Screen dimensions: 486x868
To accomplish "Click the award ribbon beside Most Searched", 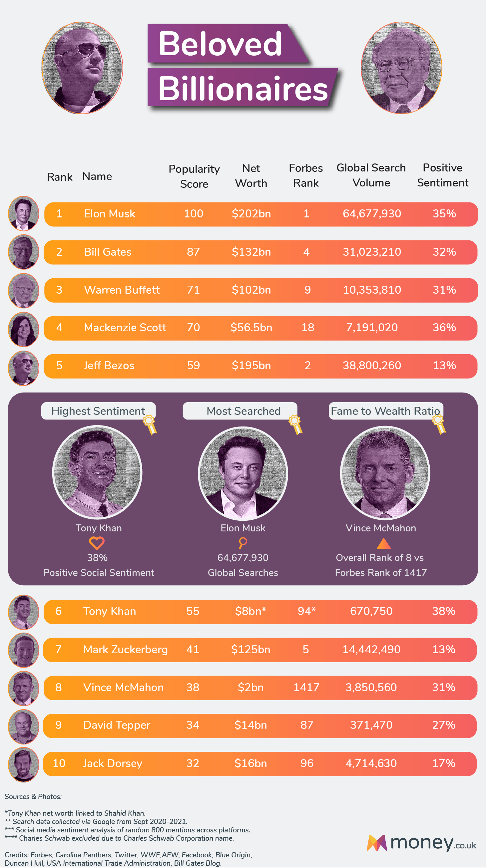I will (x=296, y=425).
